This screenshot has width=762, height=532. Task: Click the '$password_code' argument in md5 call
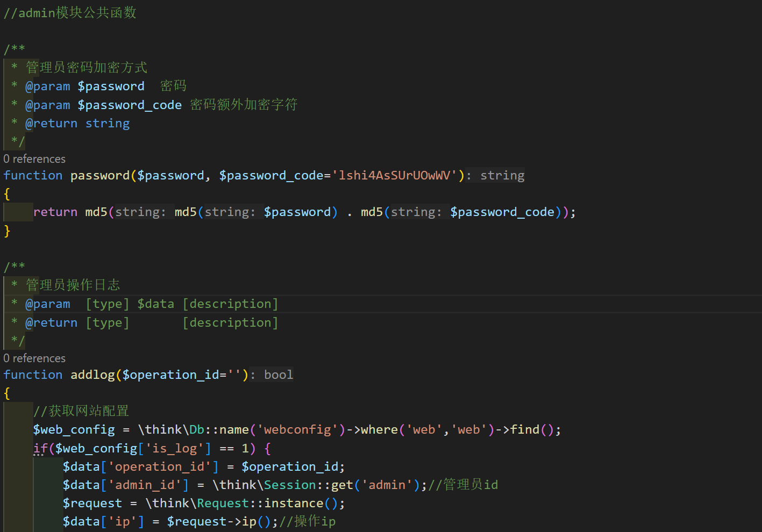click(x=502, y=212)
